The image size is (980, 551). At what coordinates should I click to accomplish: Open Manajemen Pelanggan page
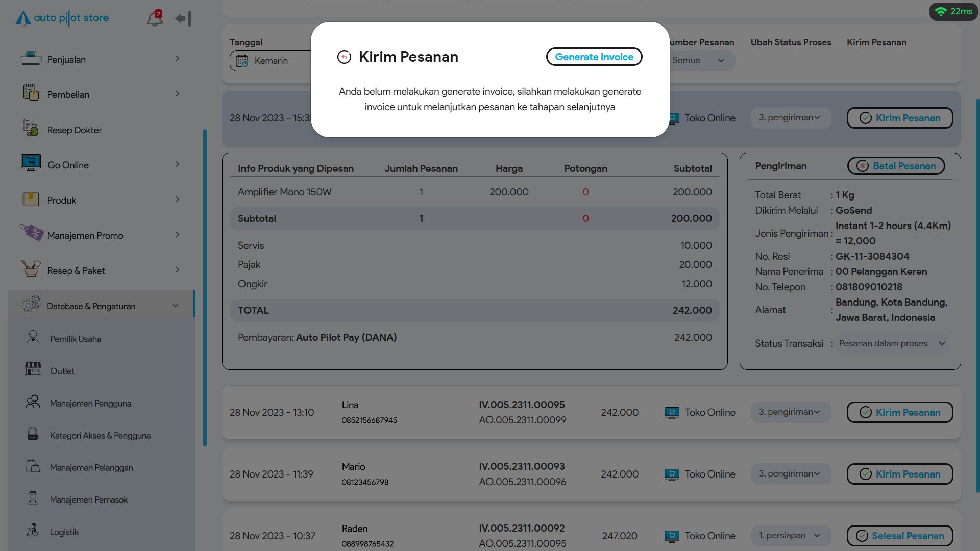coord(91,468)
